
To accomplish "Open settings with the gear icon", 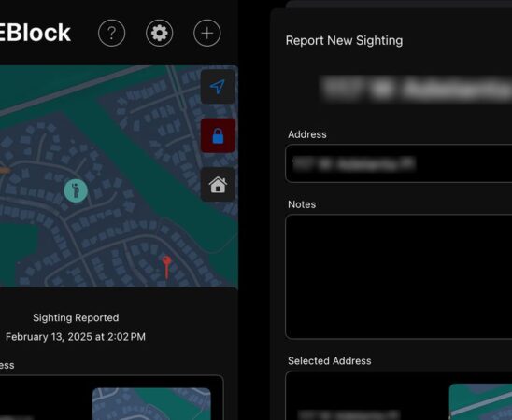I will (160, 33).
